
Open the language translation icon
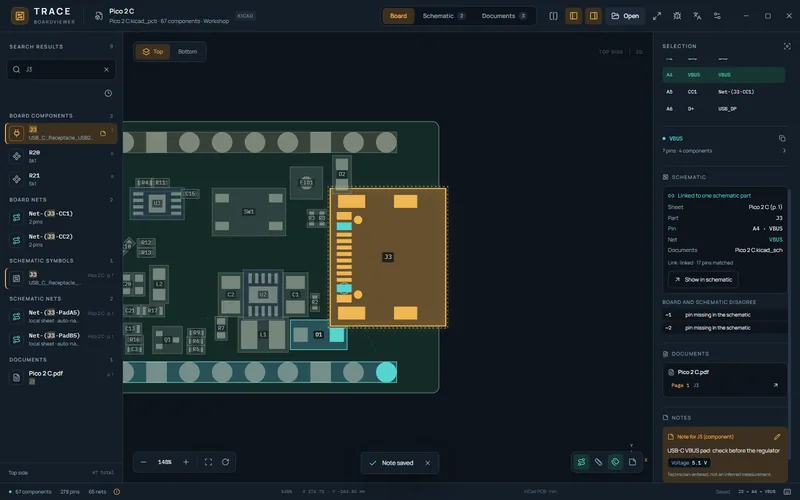(x=697, y=16)
